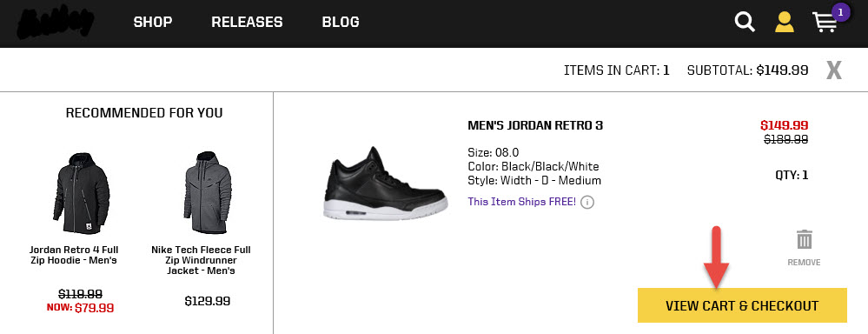
Task: Click the purple cart count badge
Action: [840, 11]
